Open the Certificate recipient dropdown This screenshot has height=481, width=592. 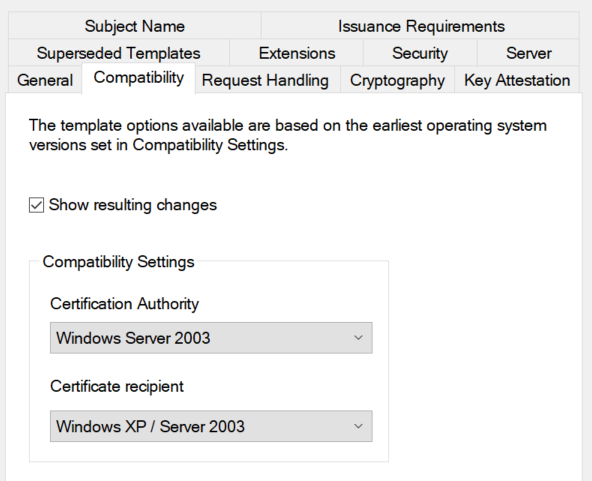pyautogui.click(x=211, y=426)
